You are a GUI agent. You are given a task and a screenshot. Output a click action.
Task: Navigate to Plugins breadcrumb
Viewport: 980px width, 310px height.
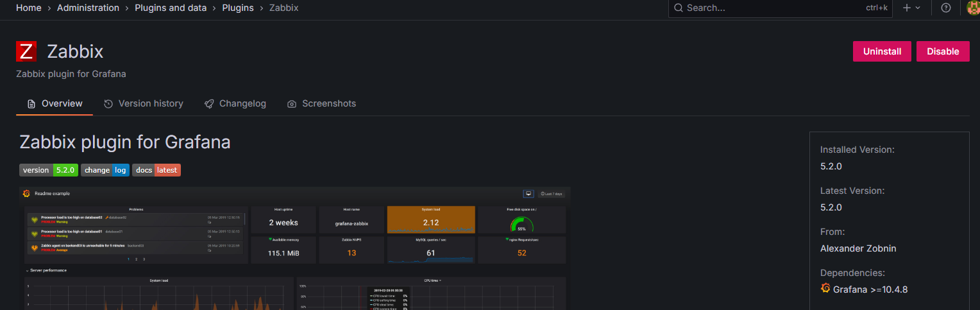[238, 8]
